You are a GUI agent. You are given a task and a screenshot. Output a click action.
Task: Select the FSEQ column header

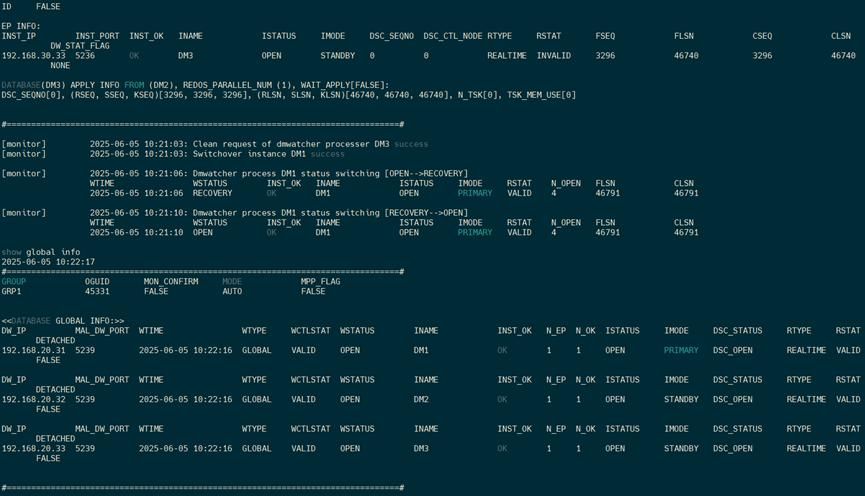(605, 36)
